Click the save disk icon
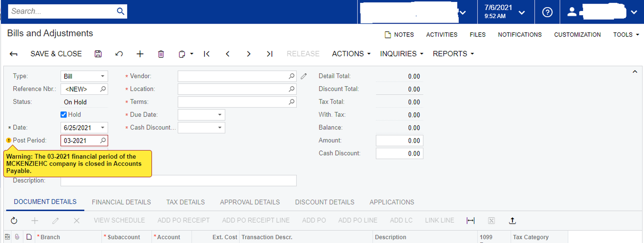 (98, 54)
